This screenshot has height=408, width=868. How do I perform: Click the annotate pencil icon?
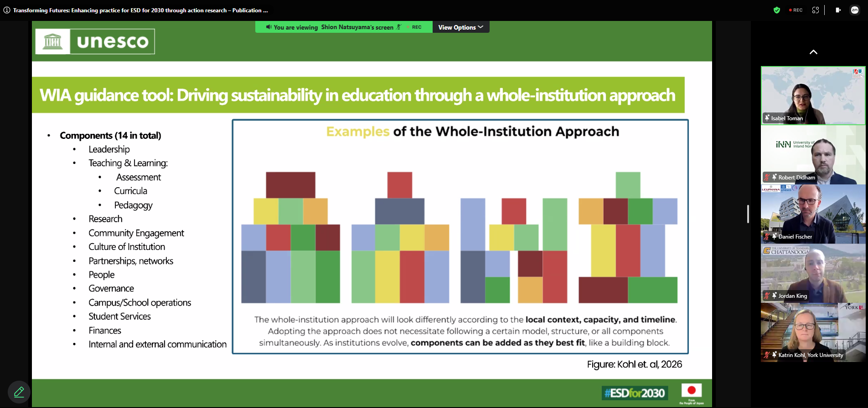(19, 392)
